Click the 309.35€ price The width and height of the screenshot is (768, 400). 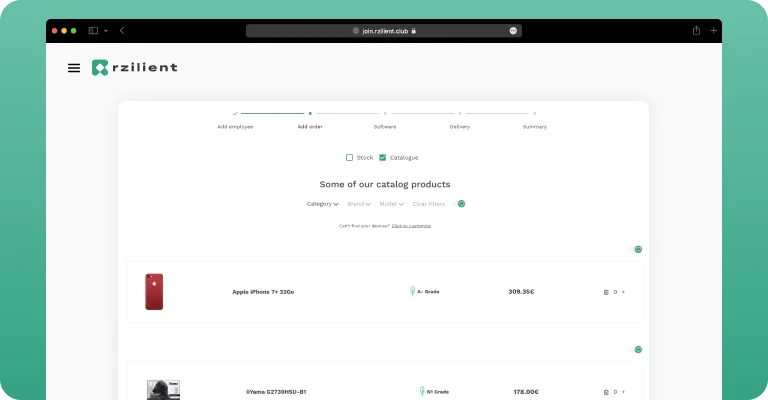coord(521,291)
